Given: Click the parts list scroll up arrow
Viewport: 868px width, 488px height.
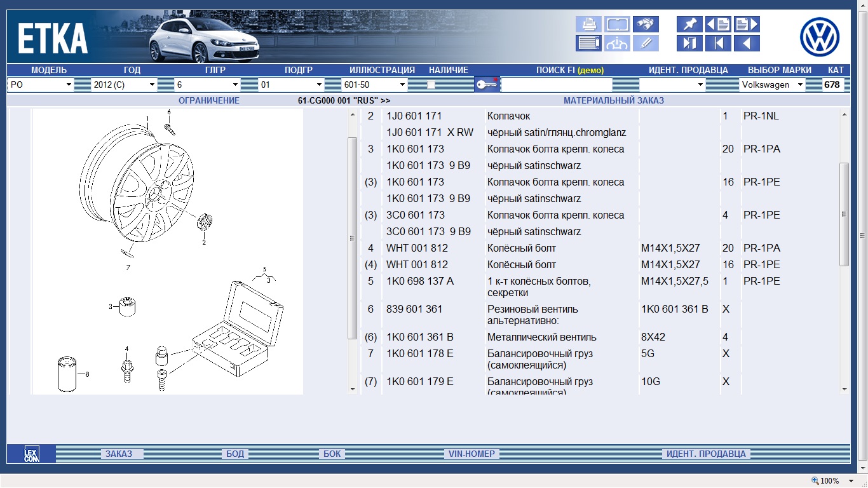Looking at the screenshot, I should pos(844,115).
